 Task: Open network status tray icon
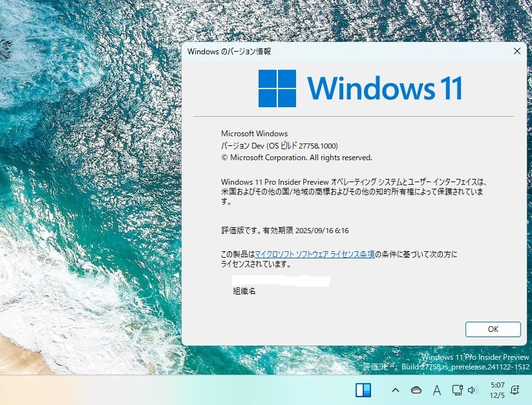[457, 390]
